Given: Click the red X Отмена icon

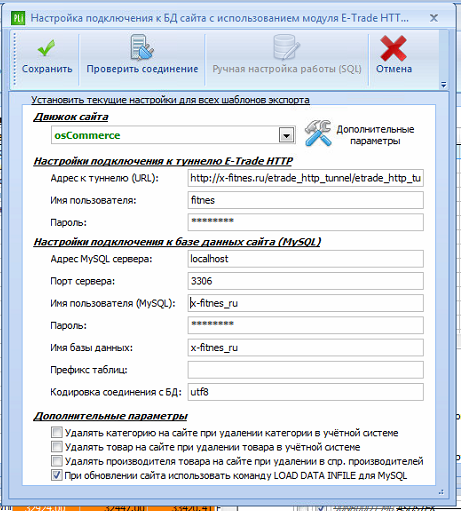Looking at the screenshot, I should click(393, 48).
